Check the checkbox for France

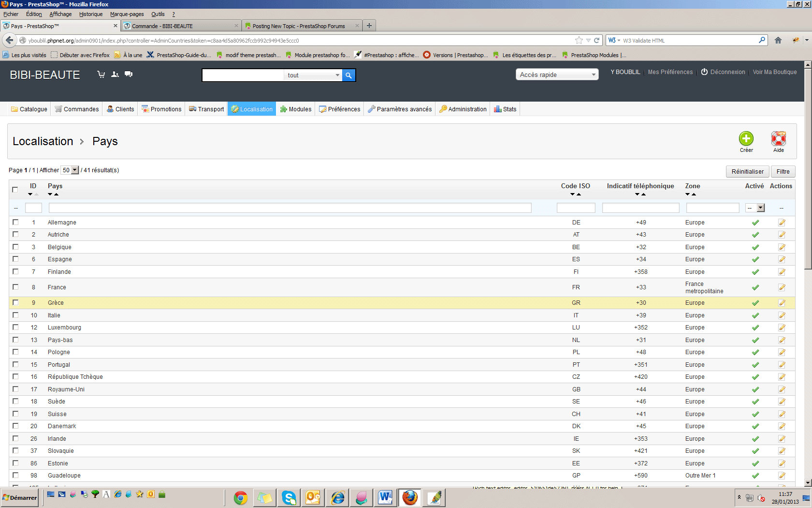pos(15,287)
